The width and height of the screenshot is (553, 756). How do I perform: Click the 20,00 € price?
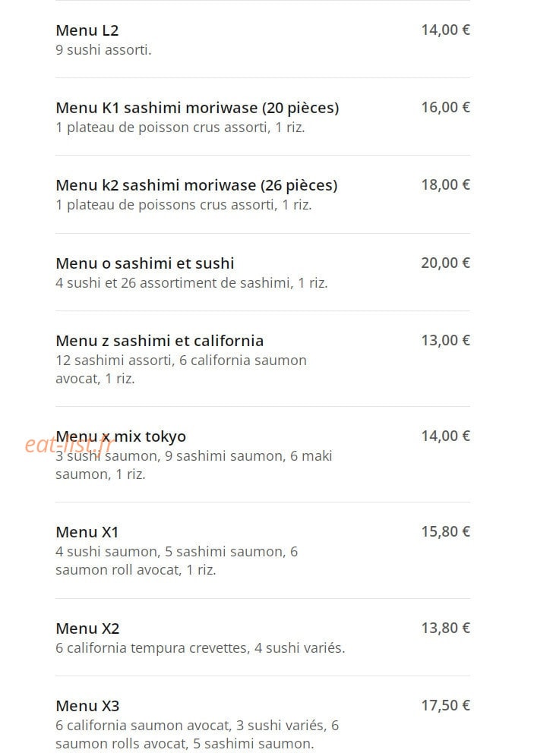pyautogui.click(x=445, y=263)
